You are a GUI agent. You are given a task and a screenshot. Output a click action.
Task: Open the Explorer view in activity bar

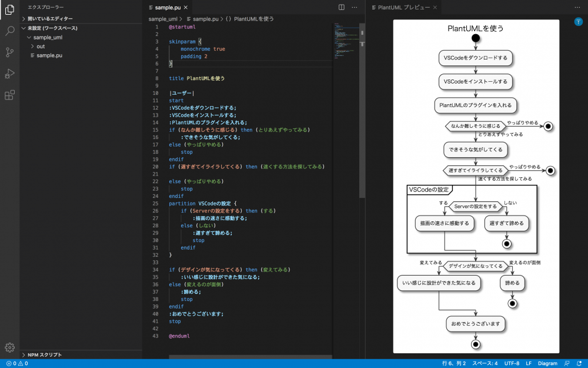tap(10, 10)
